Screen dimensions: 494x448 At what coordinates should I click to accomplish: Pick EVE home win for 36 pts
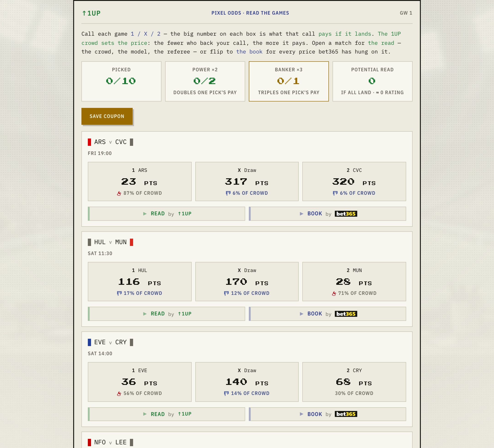point(140,382)
